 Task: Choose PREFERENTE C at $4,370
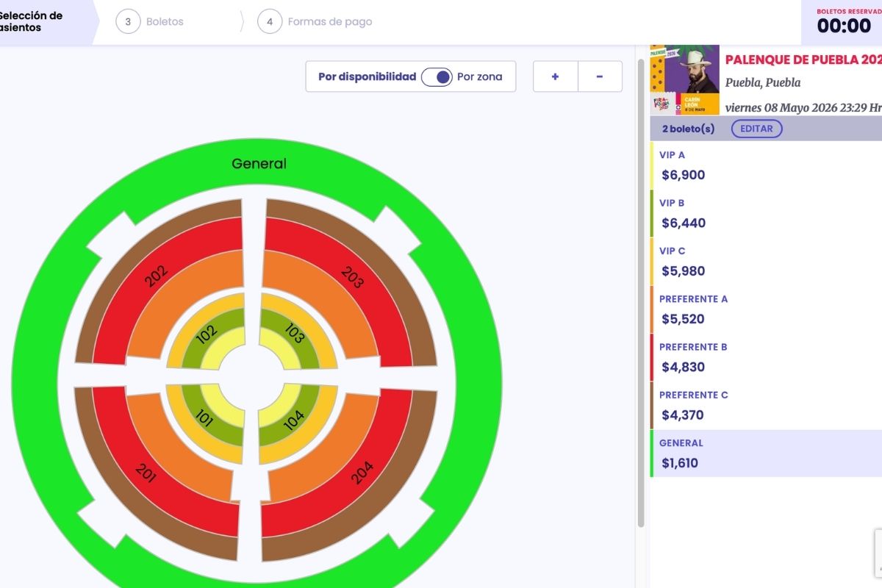(764, 406)
